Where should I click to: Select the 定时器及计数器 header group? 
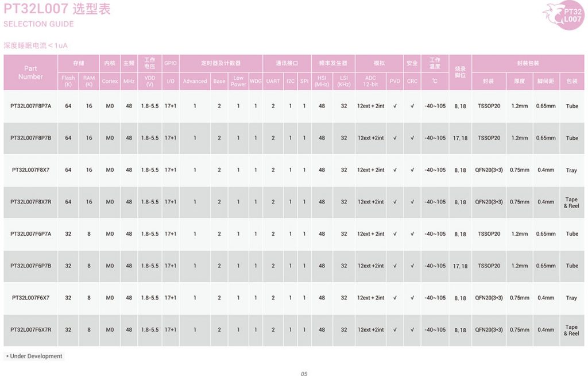[220, 63]
